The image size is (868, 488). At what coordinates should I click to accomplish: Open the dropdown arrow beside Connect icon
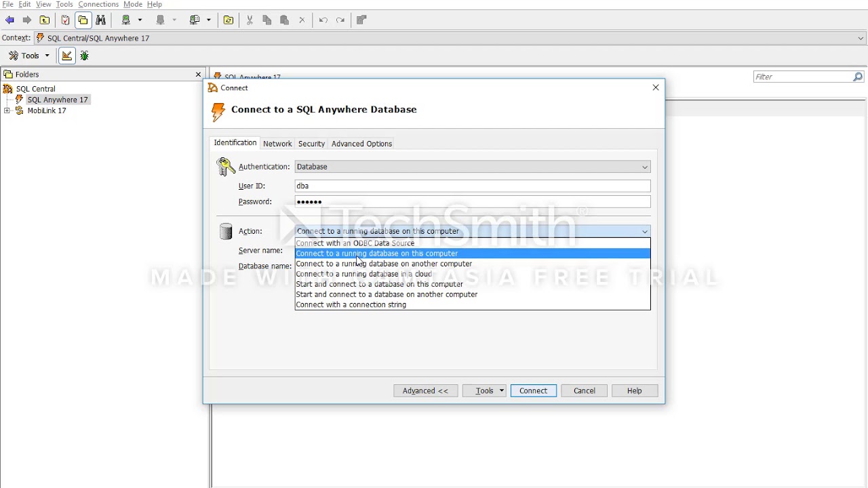[x=140, y=20]
